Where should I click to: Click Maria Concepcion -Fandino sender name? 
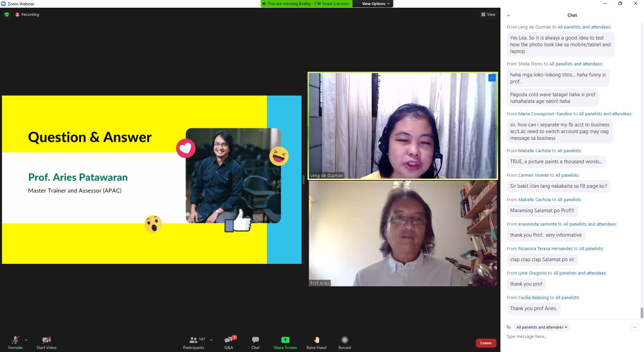(545, 114)
